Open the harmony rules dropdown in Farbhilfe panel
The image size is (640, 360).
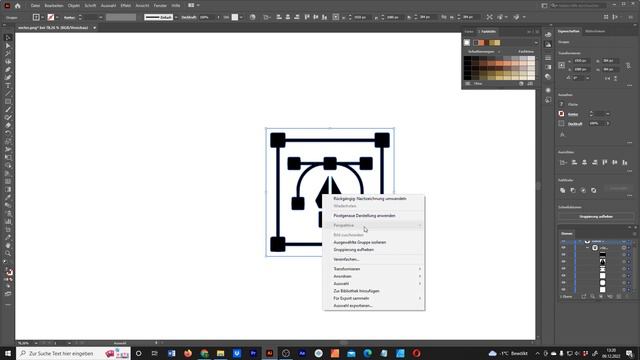pos(536,42)
